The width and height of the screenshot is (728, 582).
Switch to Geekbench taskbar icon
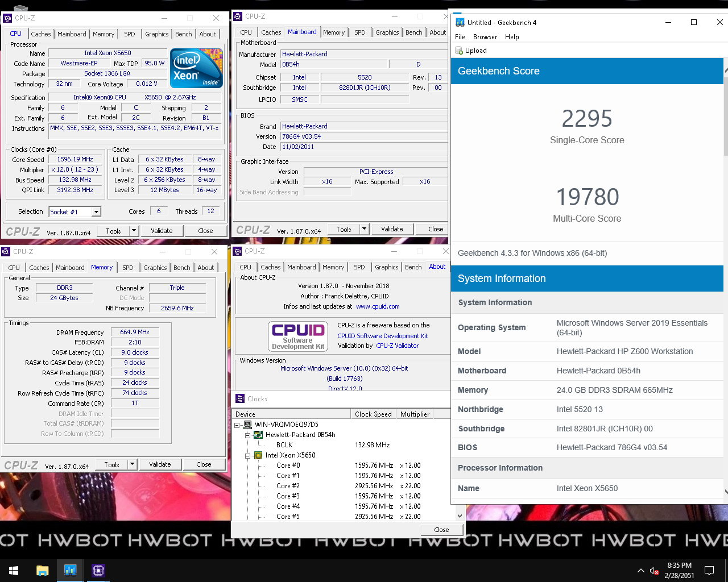click(x=71, y=570)
